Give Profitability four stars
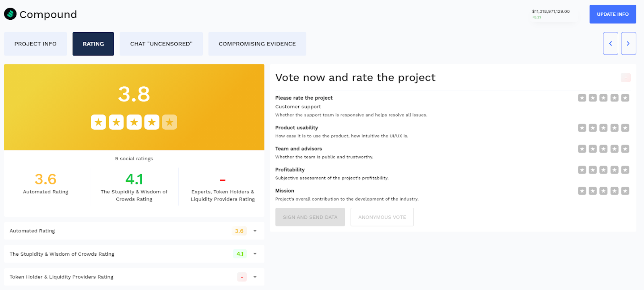Viewport: 644px width, 290px height. pyautogui.click(x=614, y=170)
